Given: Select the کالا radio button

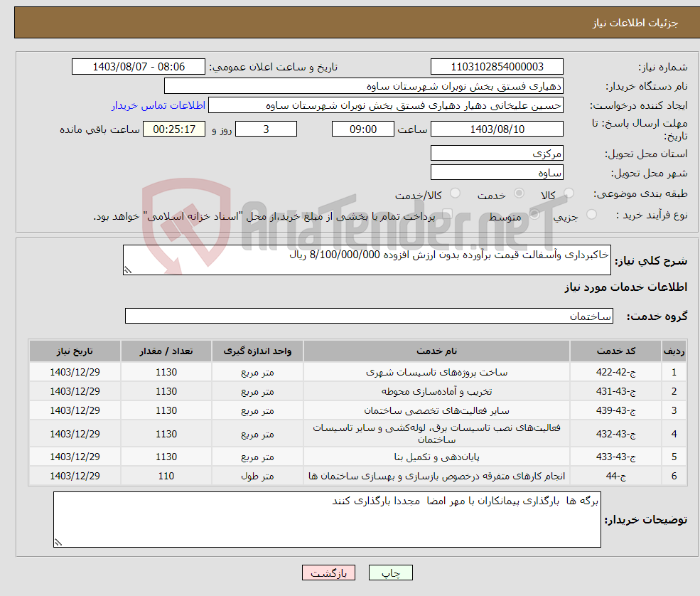Looking at the screenshot, I should tap(569, 193).
